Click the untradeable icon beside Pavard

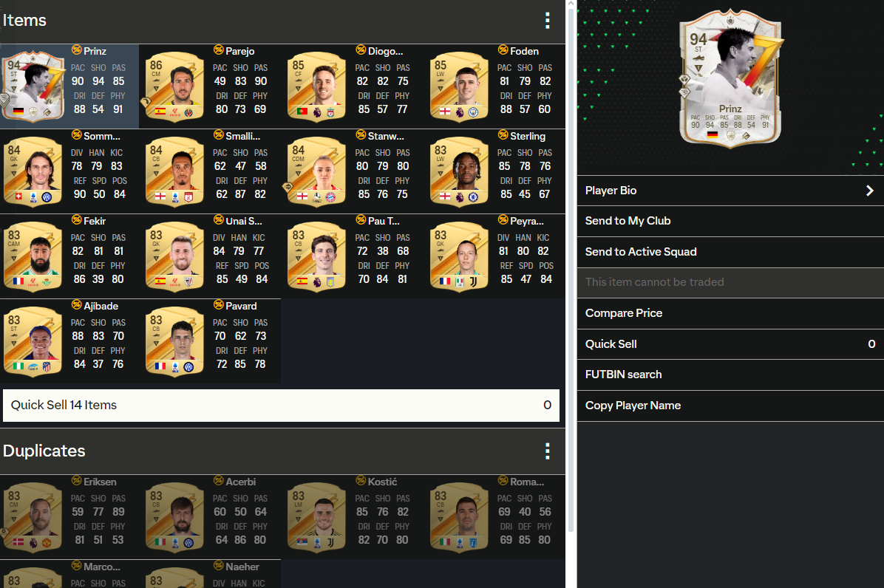coord(219,305)
